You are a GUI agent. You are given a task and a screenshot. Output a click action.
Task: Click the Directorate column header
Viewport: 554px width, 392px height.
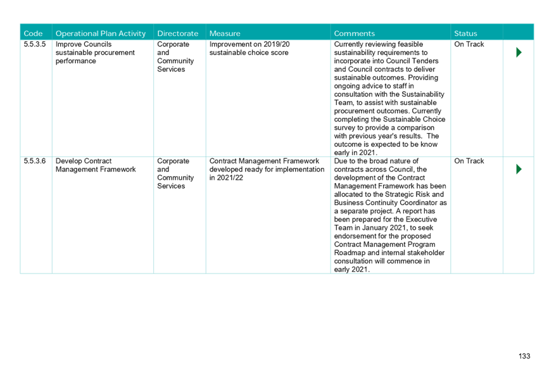[x=178, y=33]
